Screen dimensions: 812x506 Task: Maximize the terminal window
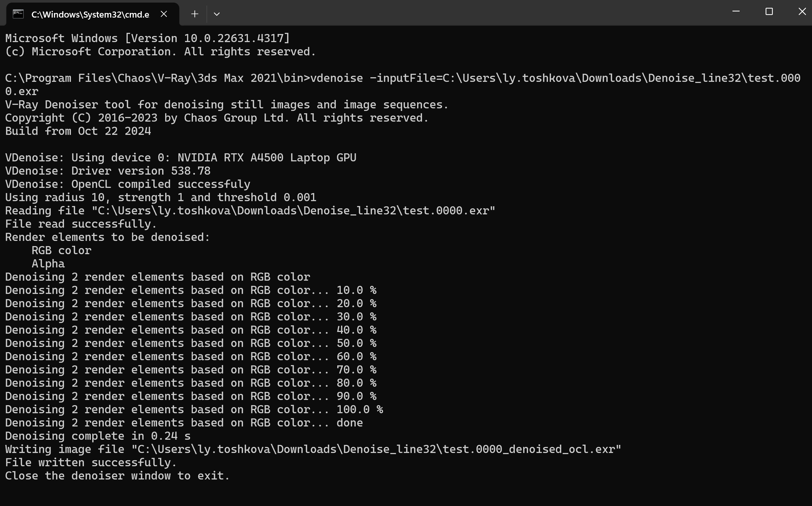click(x=769, y=11)
